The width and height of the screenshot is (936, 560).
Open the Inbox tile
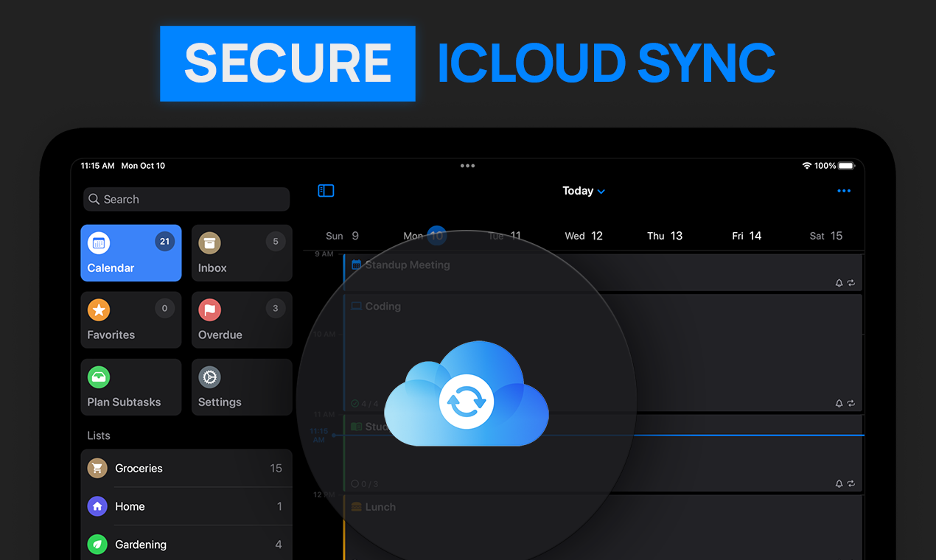point(242,253)
